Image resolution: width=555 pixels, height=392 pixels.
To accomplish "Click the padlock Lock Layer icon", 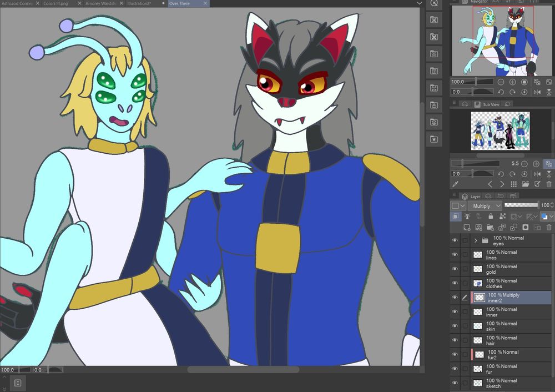I will pos(491,215).
